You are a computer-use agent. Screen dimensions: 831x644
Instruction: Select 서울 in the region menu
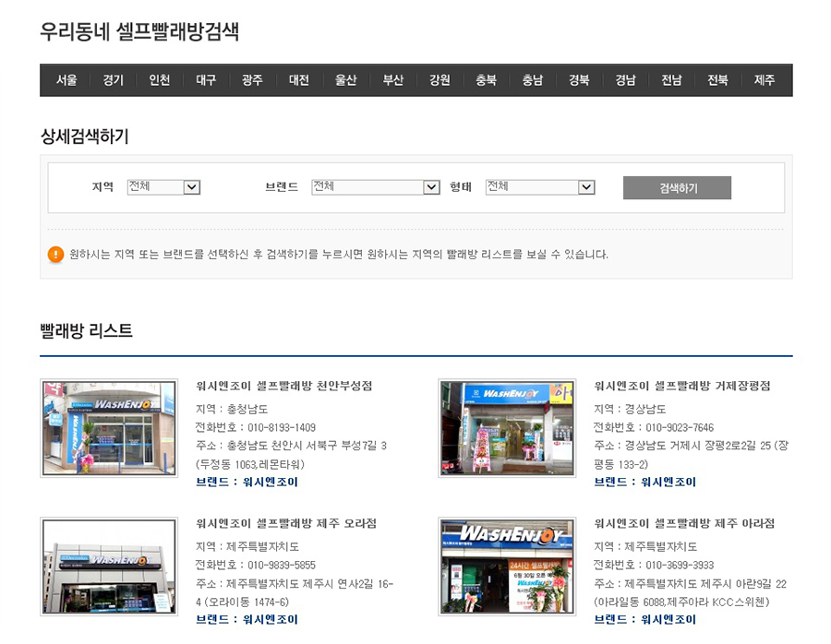tap(66, 80)
